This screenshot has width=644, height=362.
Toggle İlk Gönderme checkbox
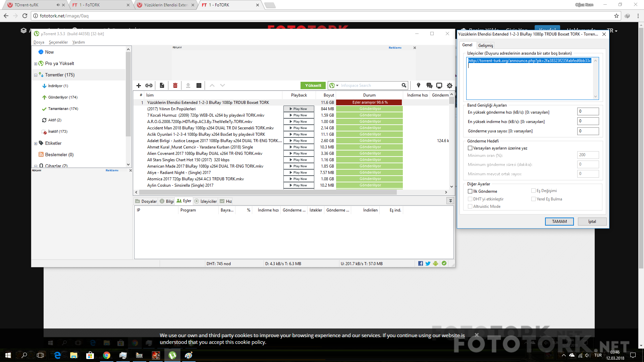pos(470,191)
